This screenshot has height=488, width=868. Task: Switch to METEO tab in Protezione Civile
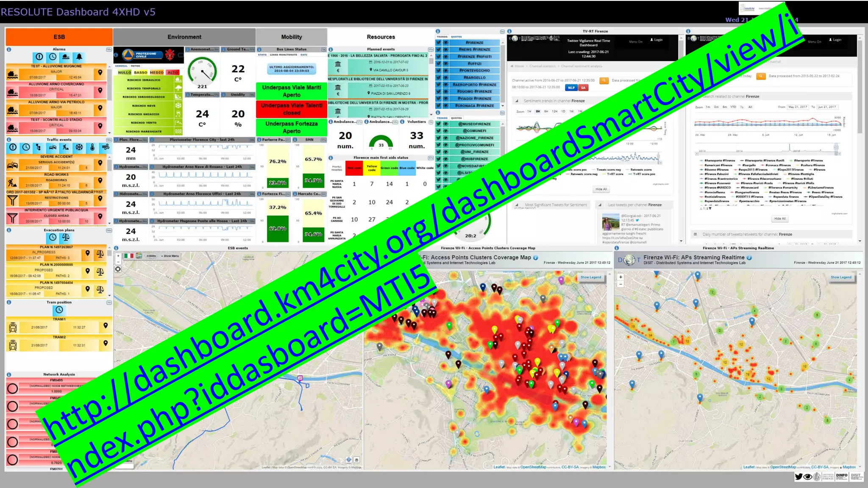136,66
